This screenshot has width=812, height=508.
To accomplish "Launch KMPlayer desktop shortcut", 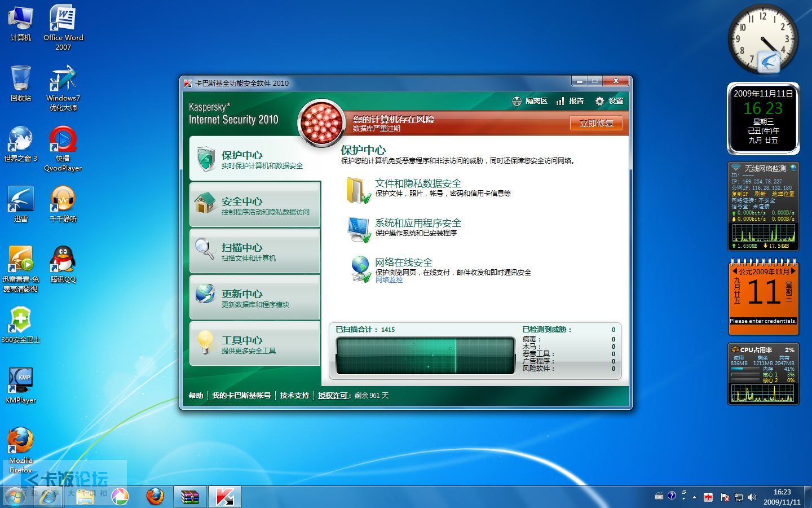I will (21, 386).
